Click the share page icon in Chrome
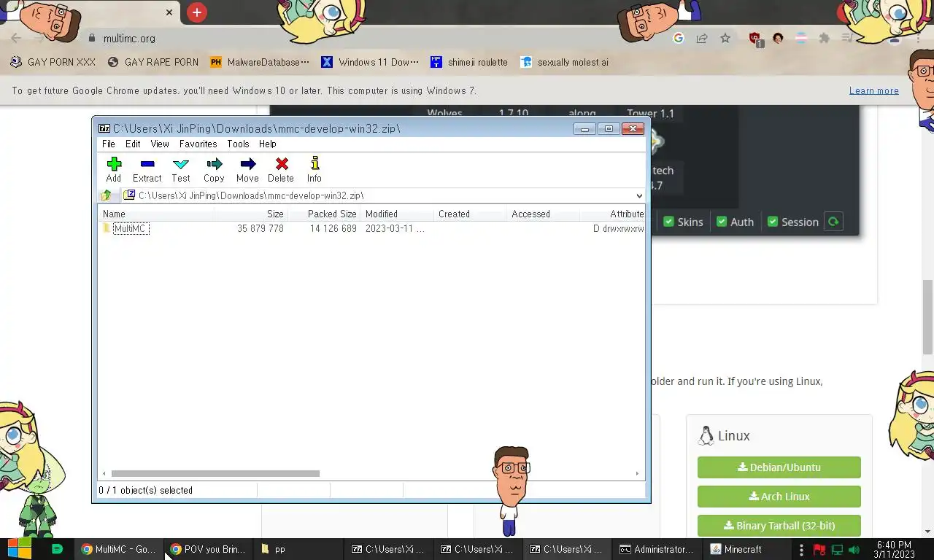This screenshot has height=560, width=934. pos(702,38)
